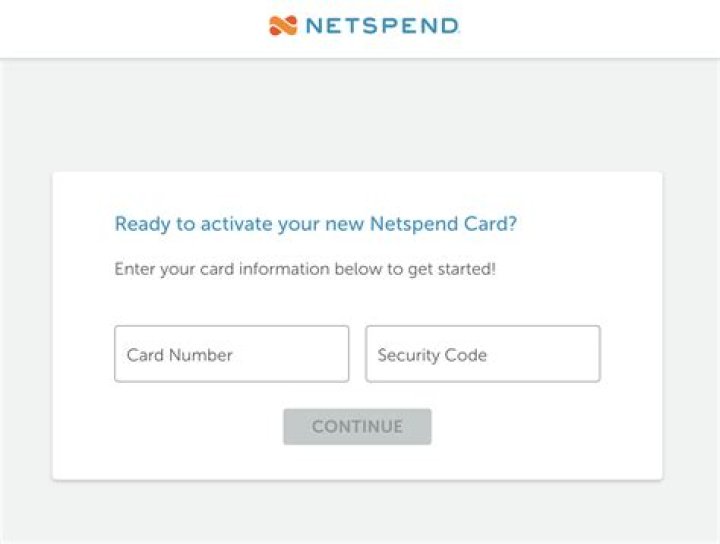Screen dimensions: 720x544
Task: Click the 'Ready to activate' heading
Action: click(316, 224)
